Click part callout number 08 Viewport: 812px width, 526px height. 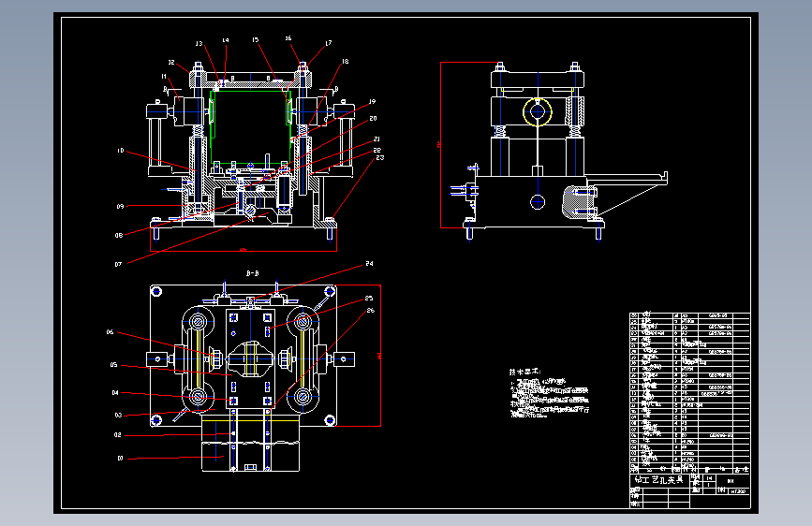pyautogui.click(x=119, y=236)
